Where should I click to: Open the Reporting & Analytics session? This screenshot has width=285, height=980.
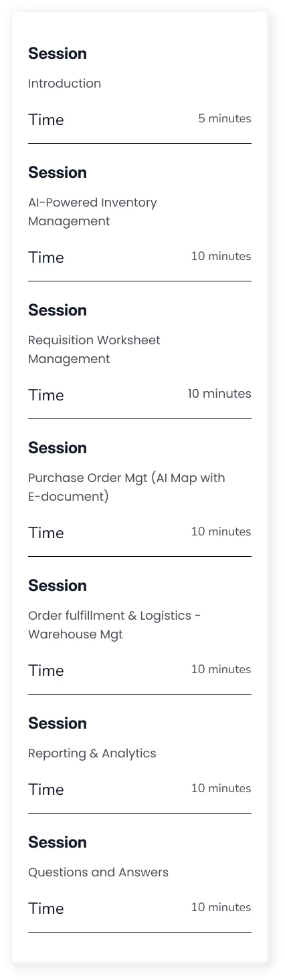[x=92, y=753]
